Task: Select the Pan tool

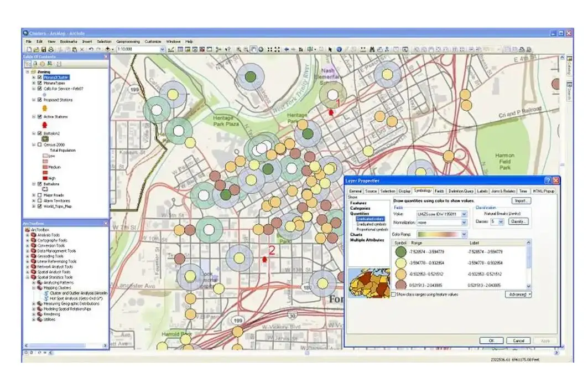Action: click(253, 49)
